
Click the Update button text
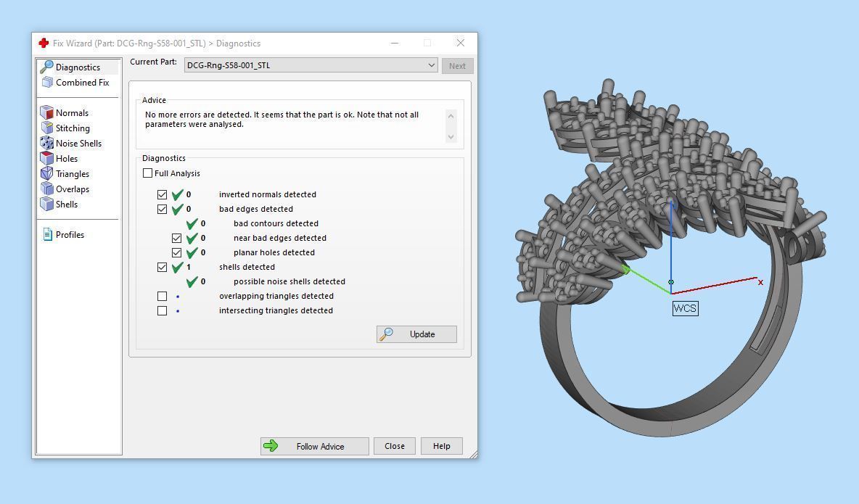point(422,334)
